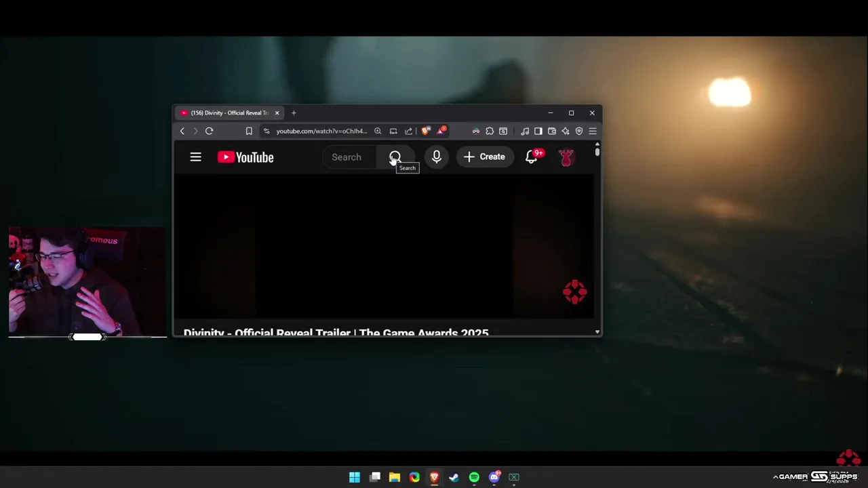Open Task View on the taskbar
Image resolution: width=868 pixels, height=488 pixels.
(x=375, y=477)
